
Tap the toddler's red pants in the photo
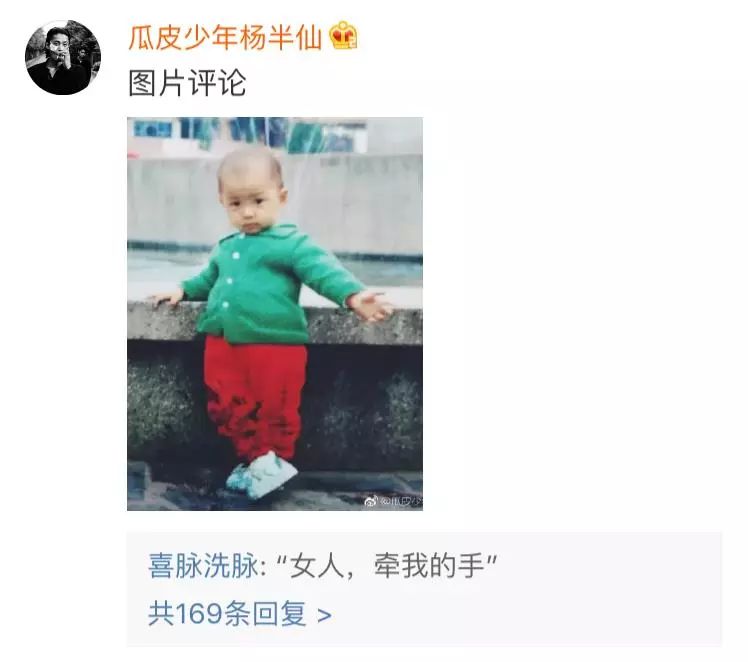pyautogui.click(x=255, y=398)
